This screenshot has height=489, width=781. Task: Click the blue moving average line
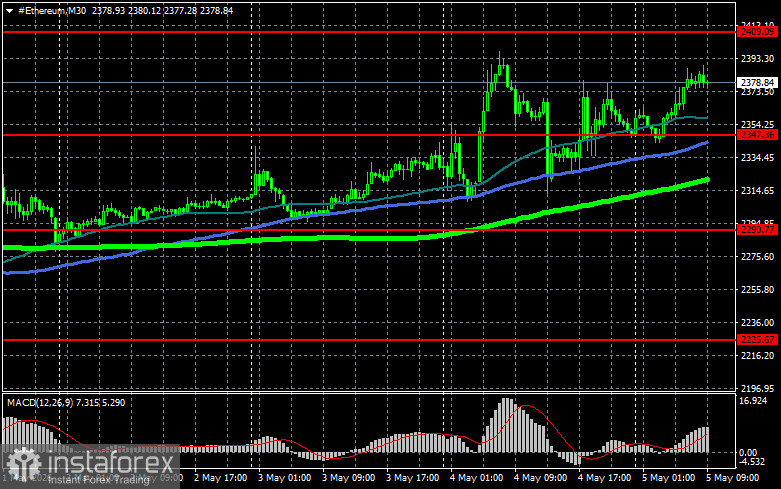pyautogui.click(x=349, y=210)
